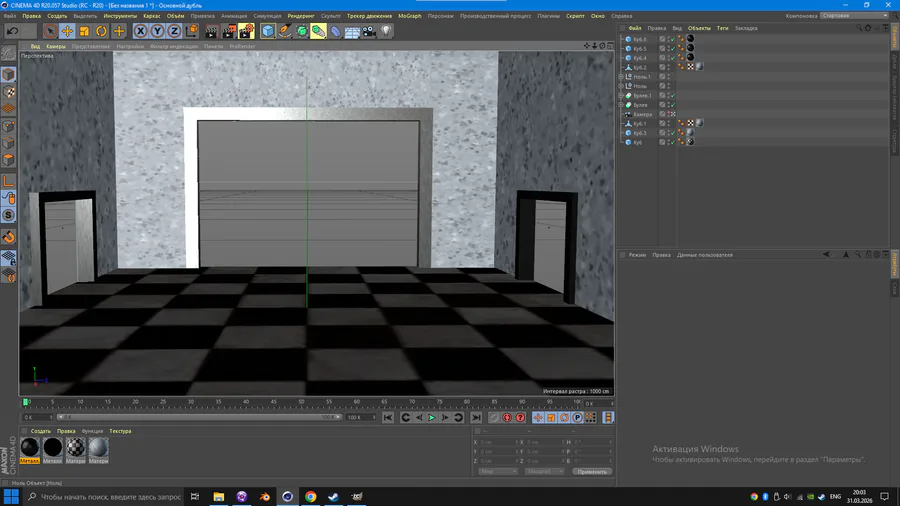Select the first black Металл material
Screen dimensions: 900x506
(30, 447)
